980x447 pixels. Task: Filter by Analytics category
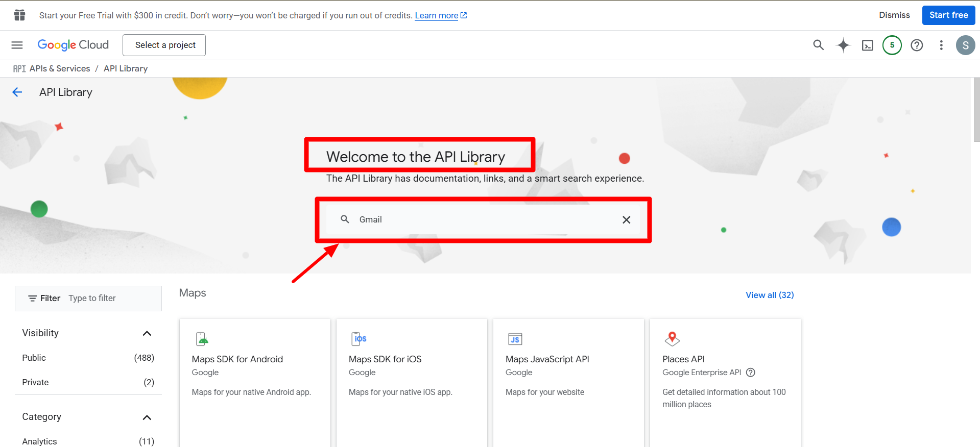coord(39,441)
